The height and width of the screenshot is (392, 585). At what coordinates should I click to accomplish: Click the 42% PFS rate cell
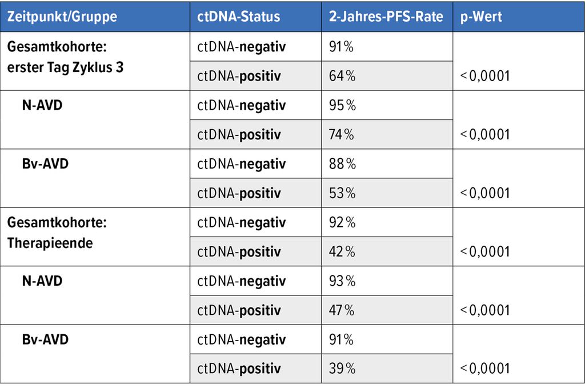coord(343,251)
